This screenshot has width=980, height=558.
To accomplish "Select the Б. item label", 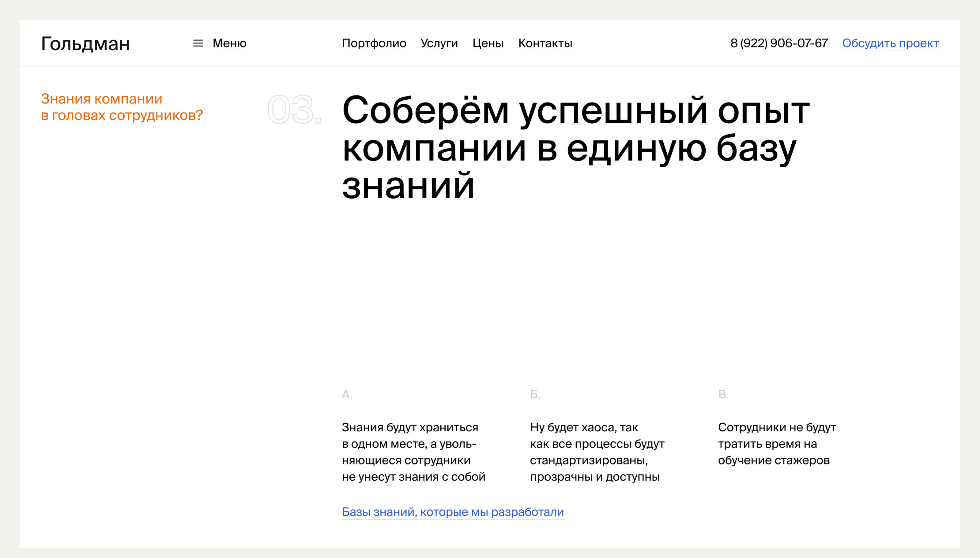I will pyautogui.click(x=535, y=394).
